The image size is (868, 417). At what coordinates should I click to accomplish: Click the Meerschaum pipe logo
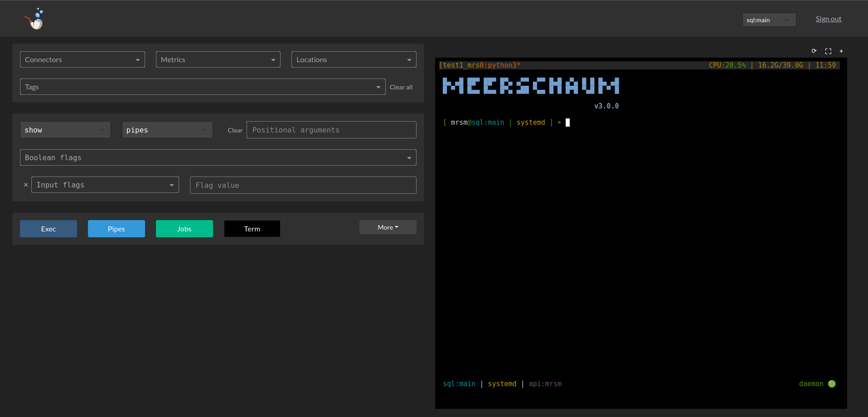tap(34, 19)
